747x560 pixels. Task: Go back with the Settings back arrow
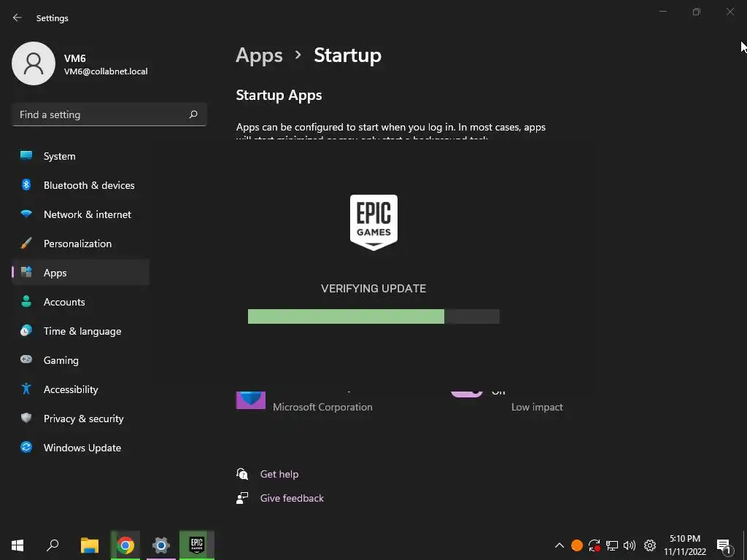[18, 17]
